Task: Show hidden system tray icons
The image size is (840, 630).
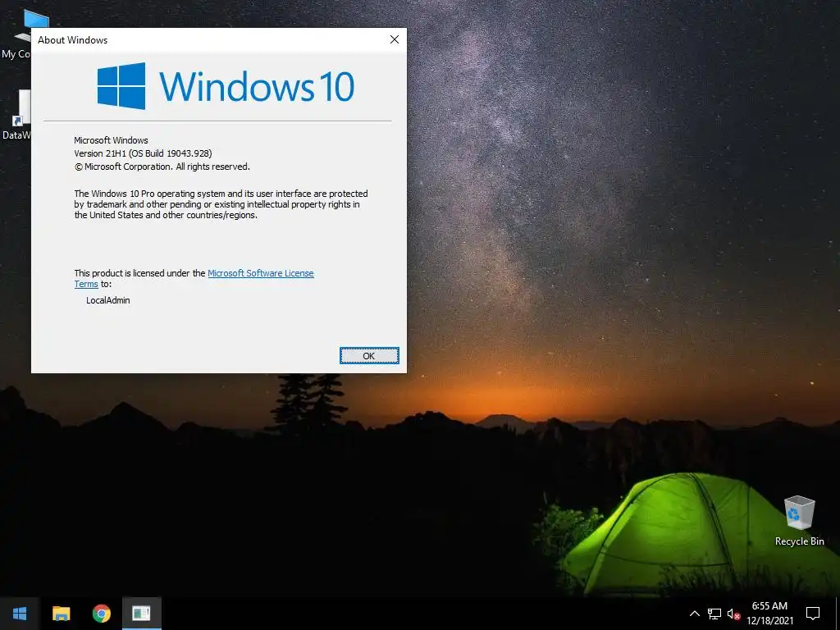Action: point(694,614)
